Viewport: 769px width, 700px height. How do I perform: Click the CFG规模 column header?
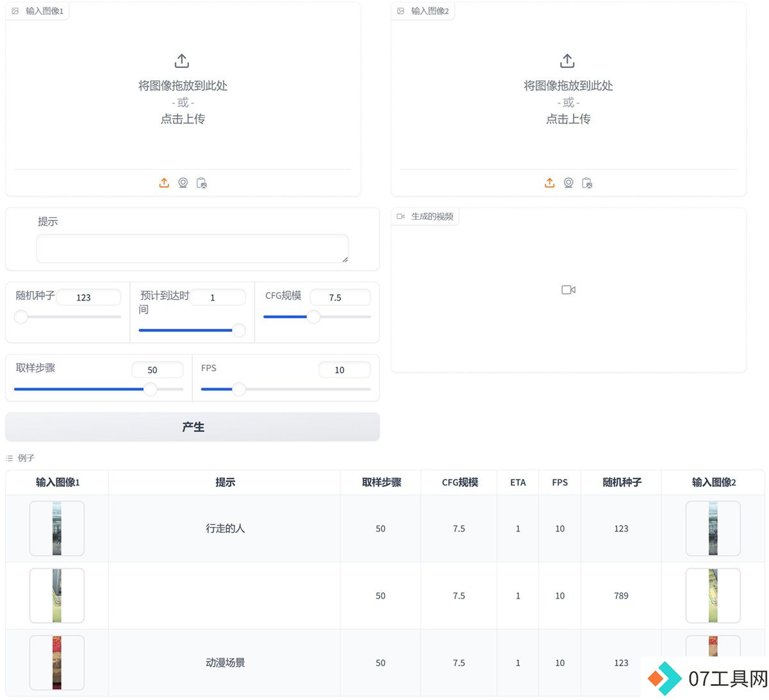tap(459, 482)
